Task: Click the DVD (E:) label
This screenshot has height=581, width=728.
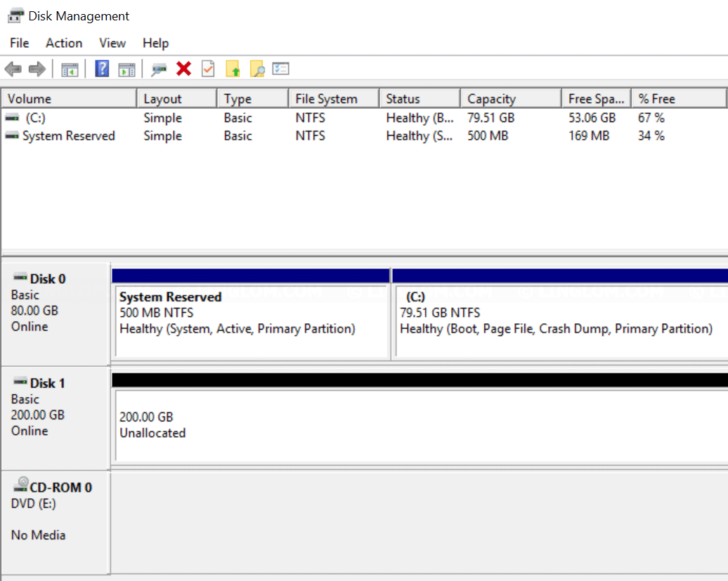Action: pos(34,504)
